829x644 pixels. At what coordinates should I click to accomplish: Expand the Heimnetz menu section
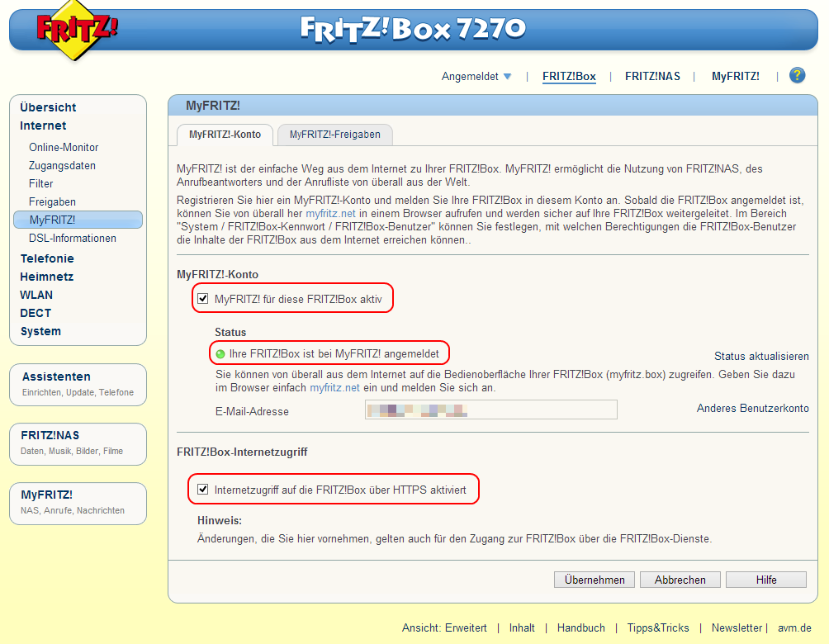pyautogui.click(x=46, y=277)
